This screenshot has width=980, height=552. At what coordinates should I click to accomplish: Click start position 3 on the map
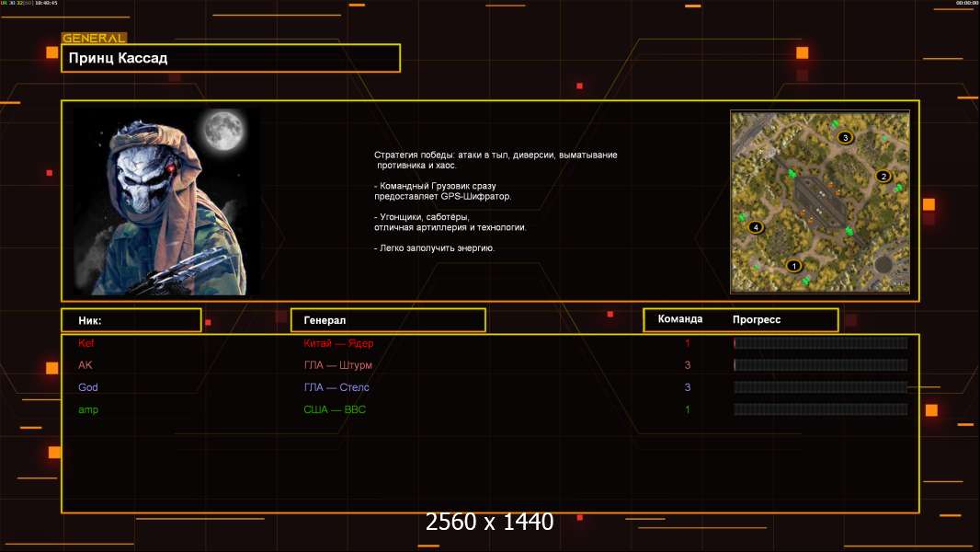pos(846,137)
